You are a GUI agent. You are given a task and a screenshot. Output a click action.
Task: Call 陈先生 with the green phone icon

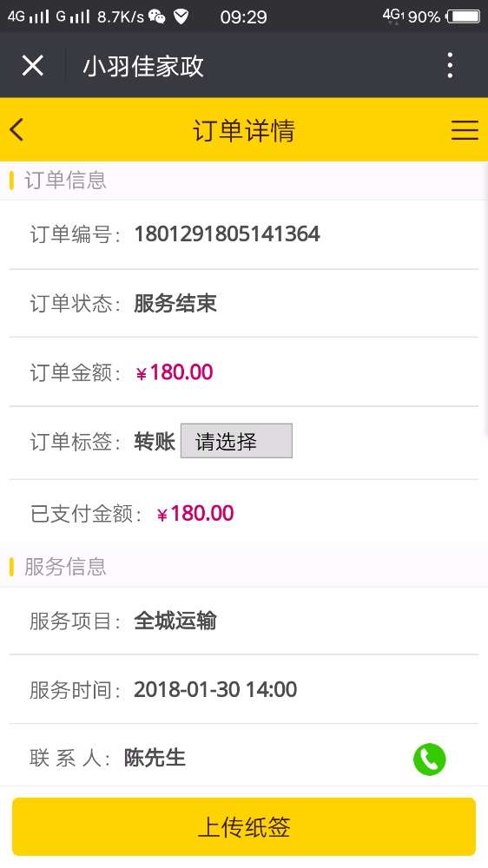tap(429, 759)
